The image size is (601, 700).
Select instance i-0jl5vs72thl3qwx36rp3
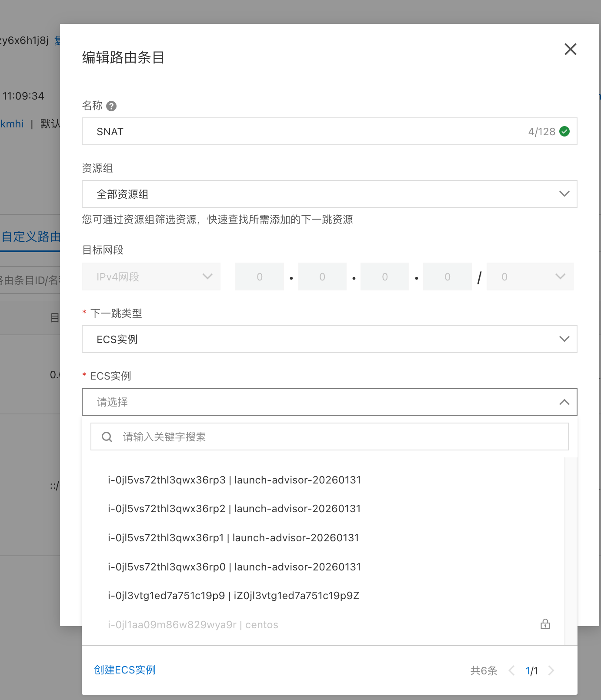coord(234,480)
